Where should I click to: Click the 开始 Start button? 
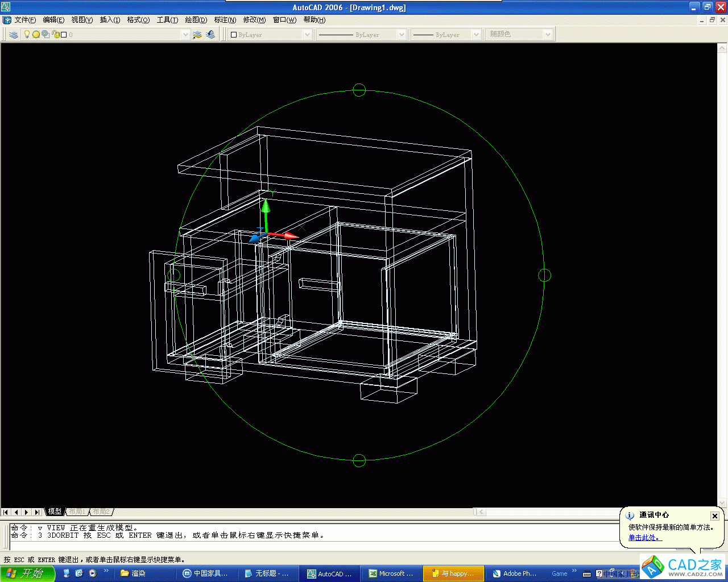pyautogui.click(x=27, y=573)
